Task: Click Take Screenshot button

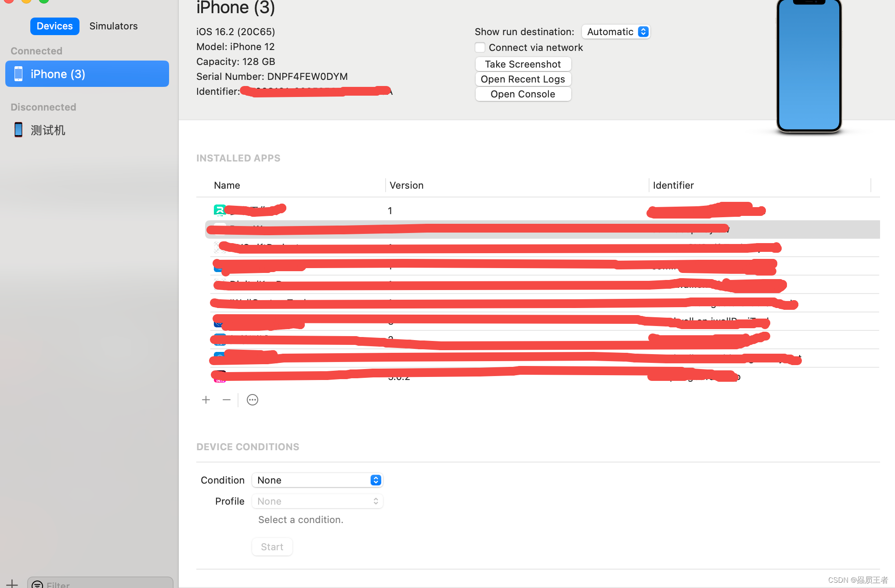Action: tap(523, 64)
